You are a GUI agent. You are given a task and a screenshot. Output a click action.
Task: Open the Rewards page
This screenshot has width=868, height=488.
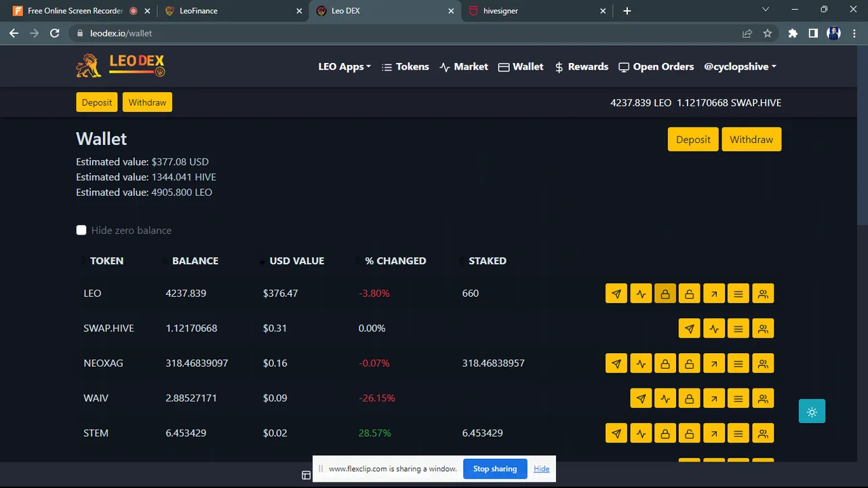(581, 66)
